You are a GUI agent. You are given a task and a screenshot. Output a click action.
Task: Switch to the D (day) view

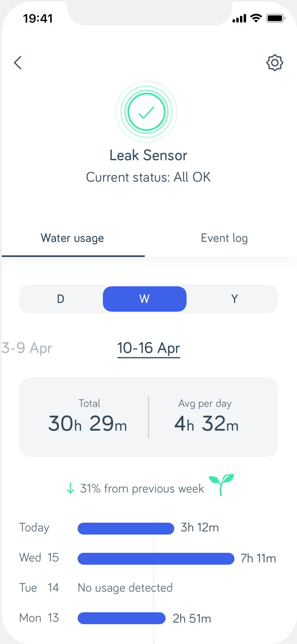(x=61, y=299)
